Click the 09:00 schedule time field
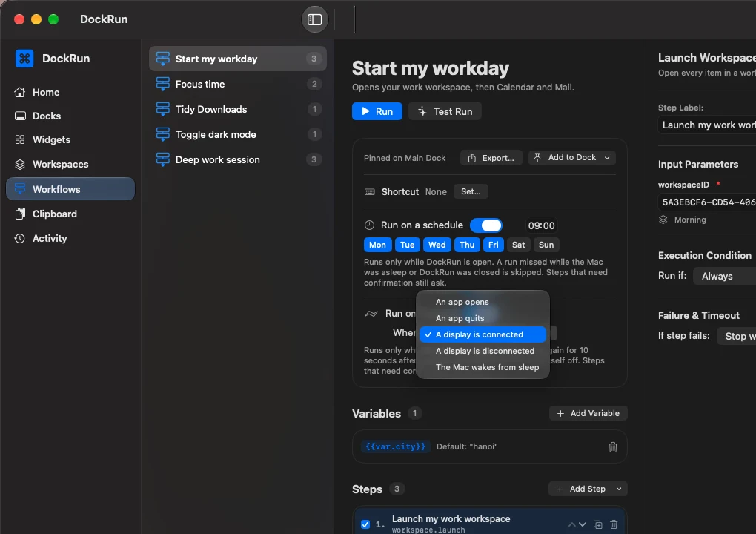This screenshot has width=756, height=534. [x=542, y=225]
